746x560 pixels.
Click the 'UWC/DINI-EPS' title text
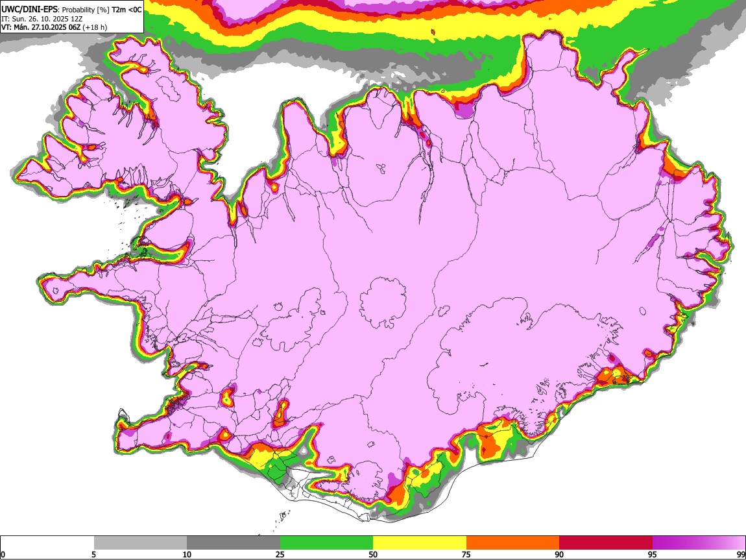[29, 10]
